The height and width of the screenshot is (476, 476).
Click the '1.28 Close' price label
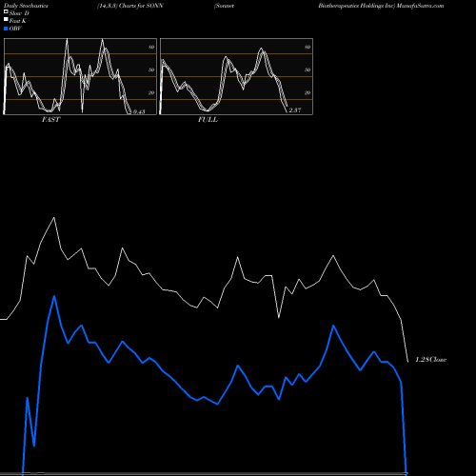431,360
